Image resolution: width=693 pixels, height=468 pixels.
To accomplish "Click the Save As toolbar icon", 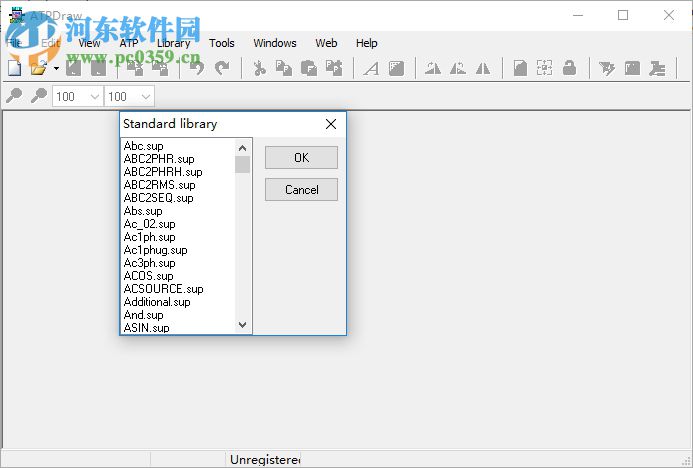I will pos(98,68).
